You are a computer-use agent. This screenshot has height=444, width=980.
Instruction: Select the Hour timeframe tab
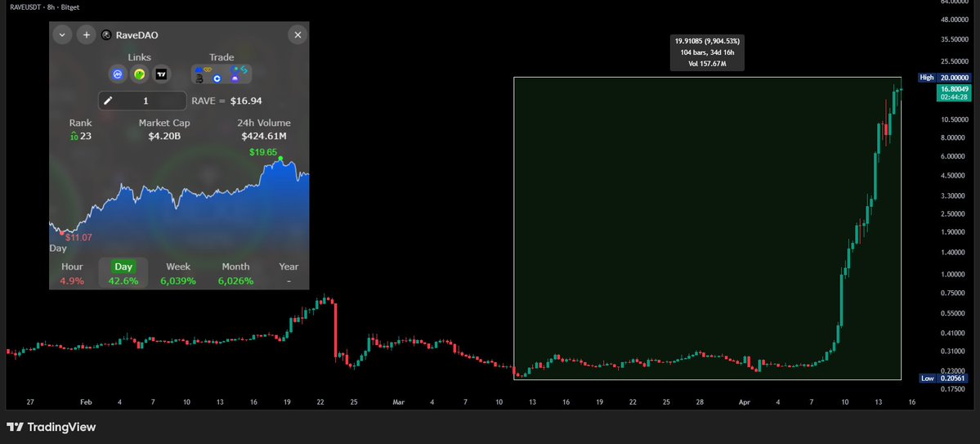[72, 273]
